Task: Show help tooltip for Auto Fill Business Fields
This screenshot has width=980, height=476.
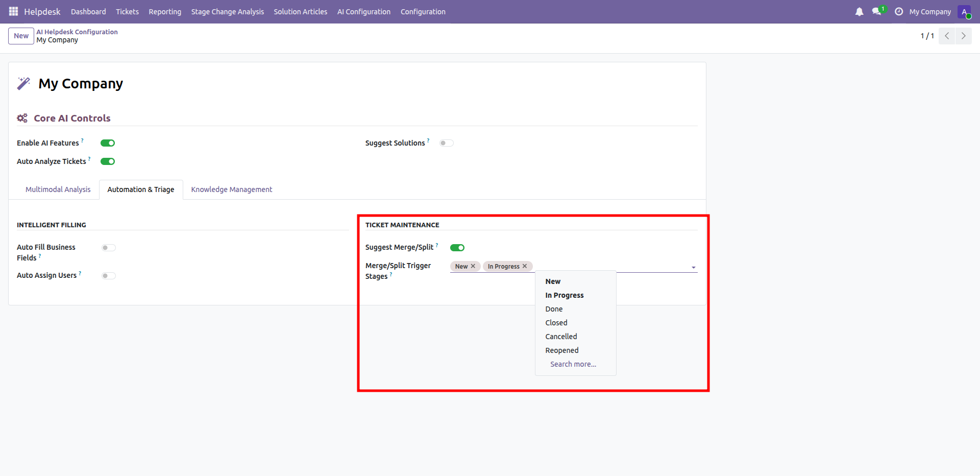Action: (40, 255)
